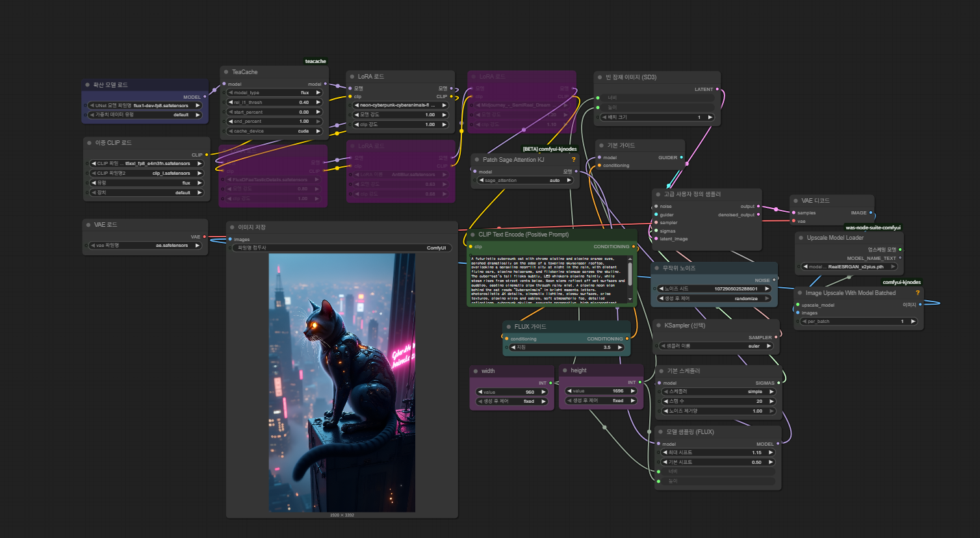The image size is (980, 538).
Task: Open RealESRGAN_x2plus.pth model selector
Action: pos(849,266)
